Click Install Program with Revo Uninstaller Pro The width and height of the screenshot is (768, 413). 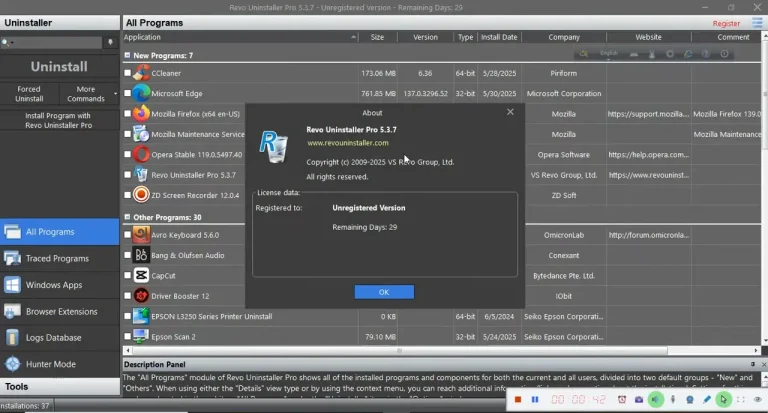tap(59, 121)
